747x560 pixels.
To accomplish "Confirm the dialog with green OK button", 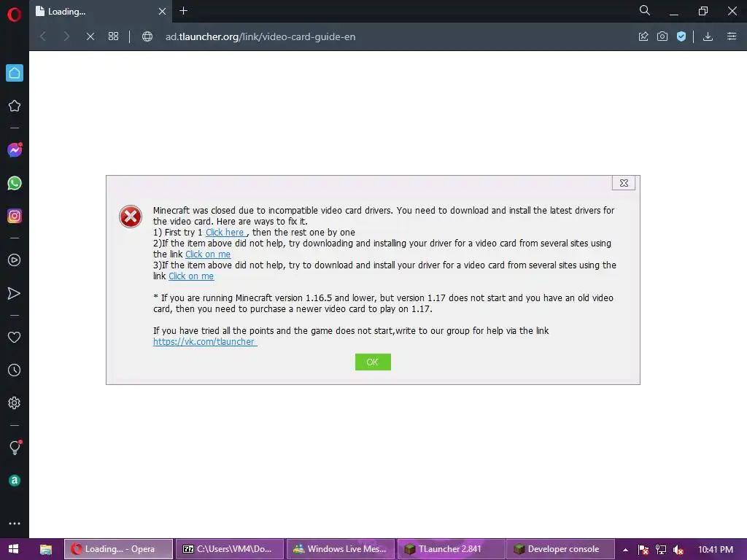I will pyautogui.click(x=373, y=362).
